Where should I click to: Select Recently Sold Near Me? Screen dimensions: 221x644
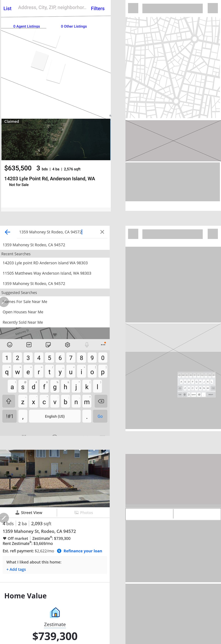click(23, 322)
